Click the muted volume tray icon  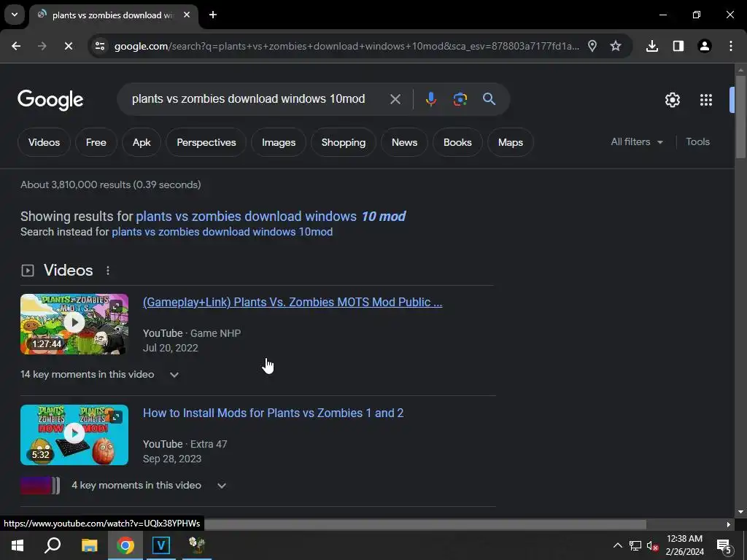[652, 545]
